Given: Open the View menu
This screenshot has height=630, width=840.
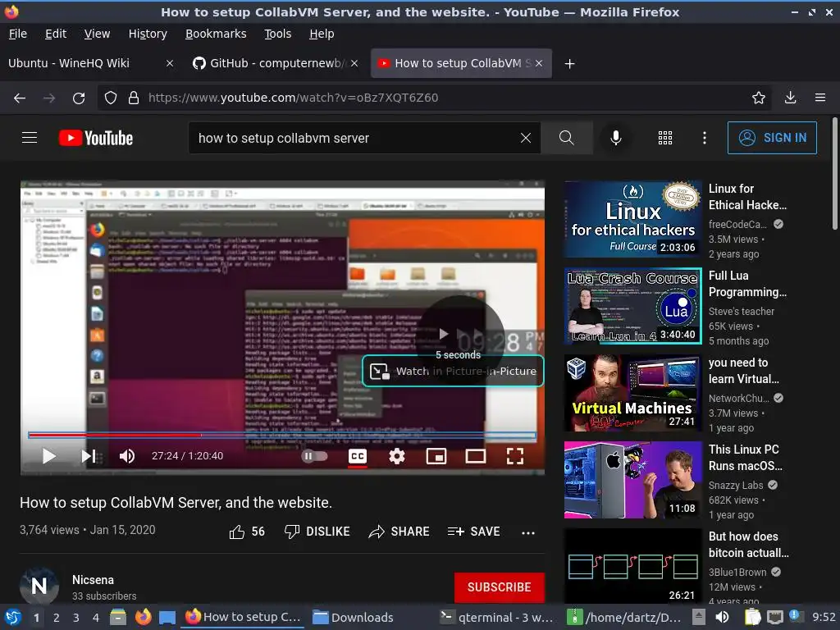Looking at the screenshot, I should [x=97, y=34].
